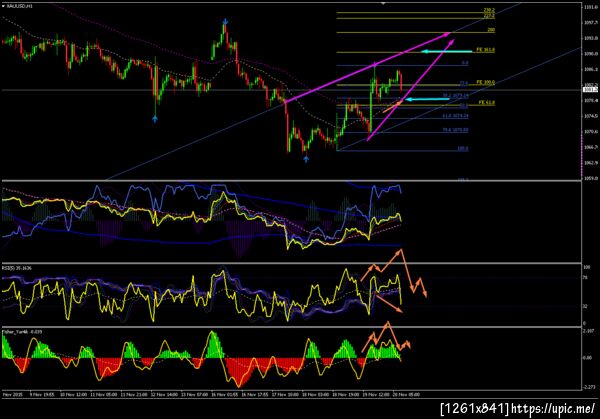600x419 pixels.
Task: Click the 61.8 retracement level label
Action: [x=455, y=116]
